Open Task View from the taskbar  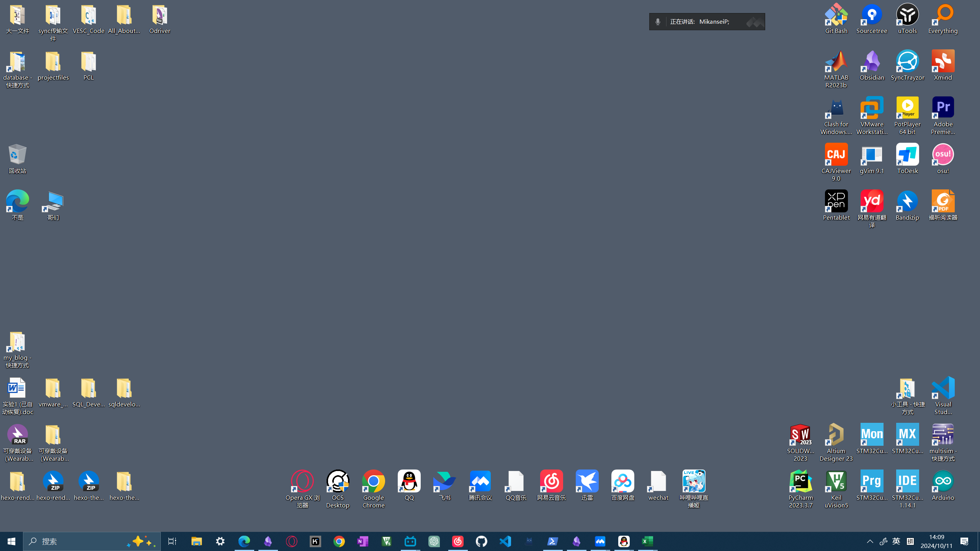pyautogui.click(x=172, y=541)
